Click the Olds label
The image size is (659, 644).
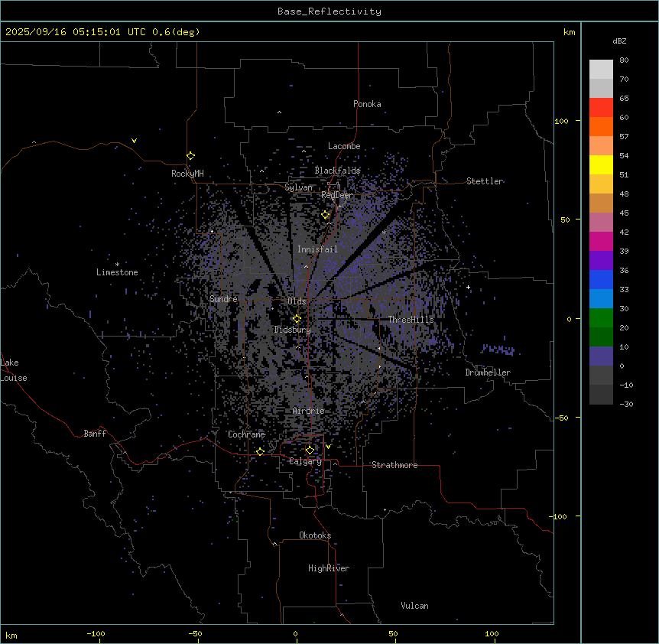click(297, 301)
